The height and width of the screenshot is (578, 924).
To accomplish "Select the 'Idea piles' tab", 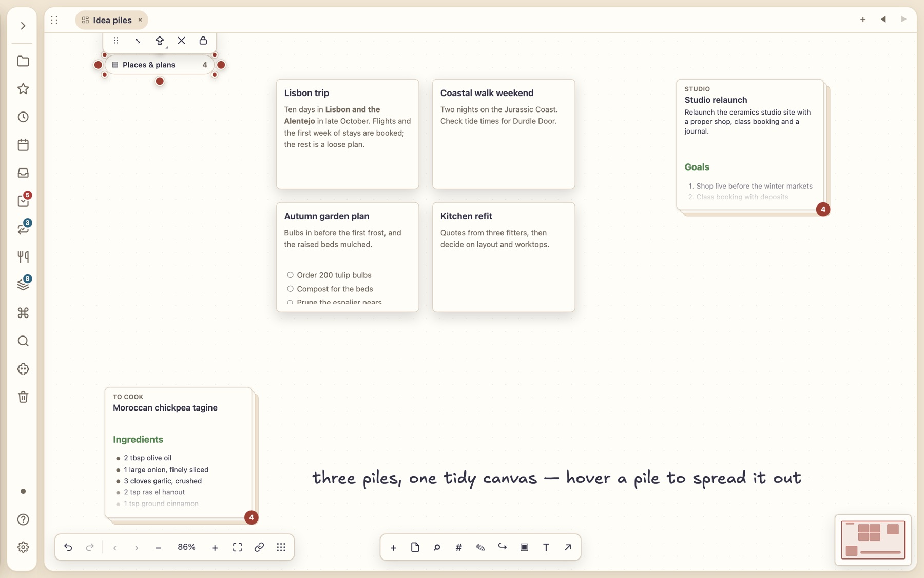I will pos(111,20).
